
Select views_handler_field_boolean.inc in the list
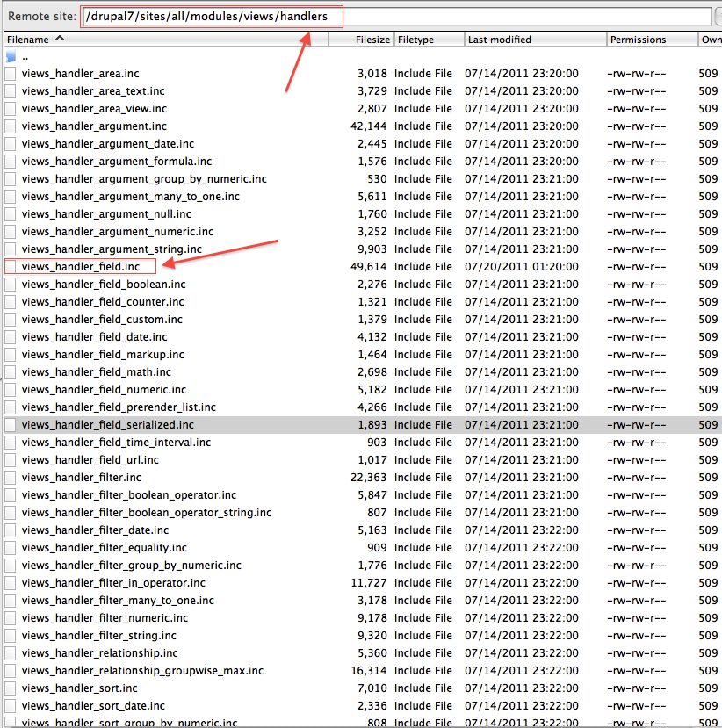104,285
